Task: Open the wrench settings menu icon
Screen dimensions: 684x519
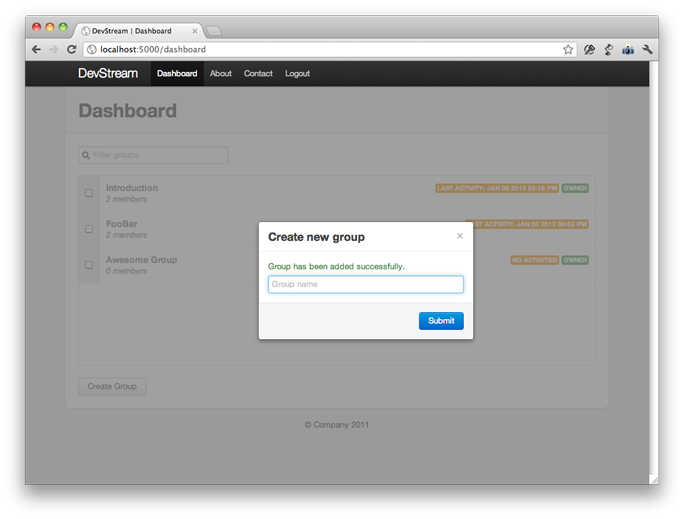Action: tap(647, 50)
